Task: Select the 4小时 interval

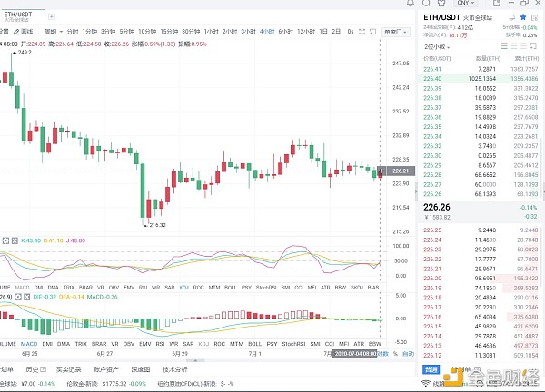Action: click(x=267, y=32)
